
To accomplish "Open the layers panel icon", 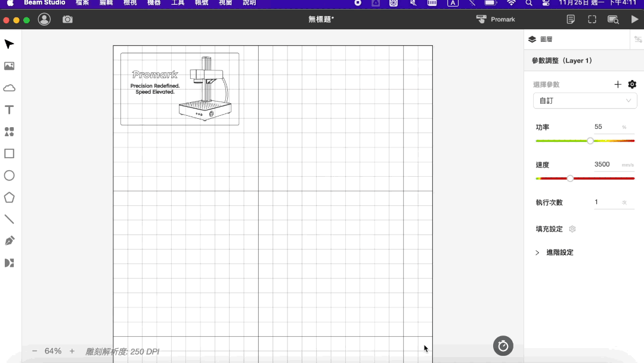I will coord(532,39).
